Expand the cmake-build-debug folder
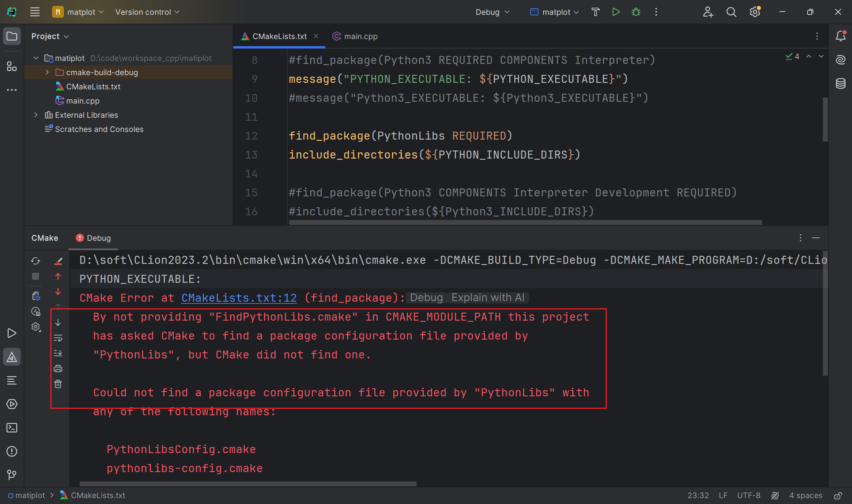The image size is (852, 504). click(x=47, y=72)
